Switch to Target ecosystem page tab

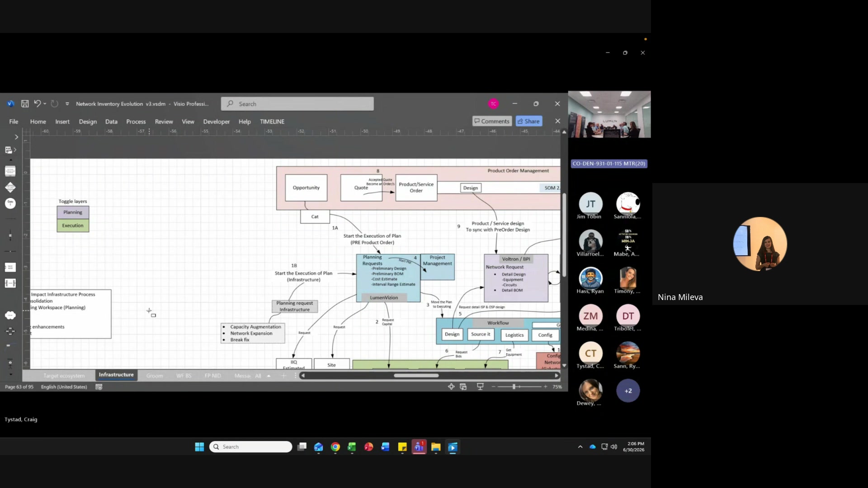click(64, 375)
